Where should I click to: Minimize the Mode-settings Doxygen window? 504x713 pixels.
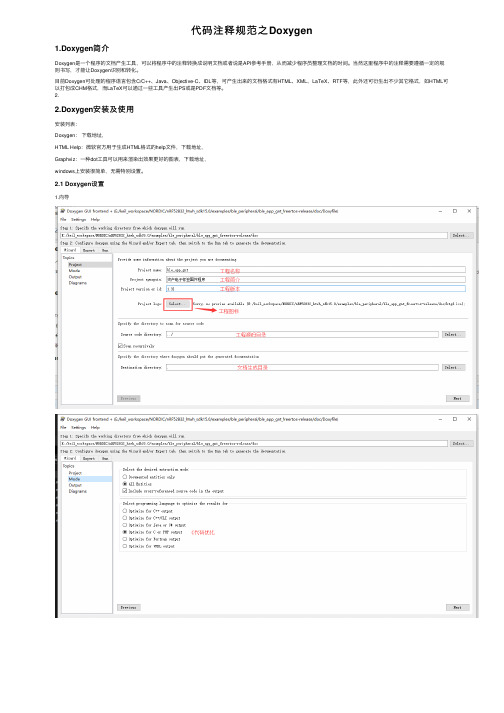440,419
